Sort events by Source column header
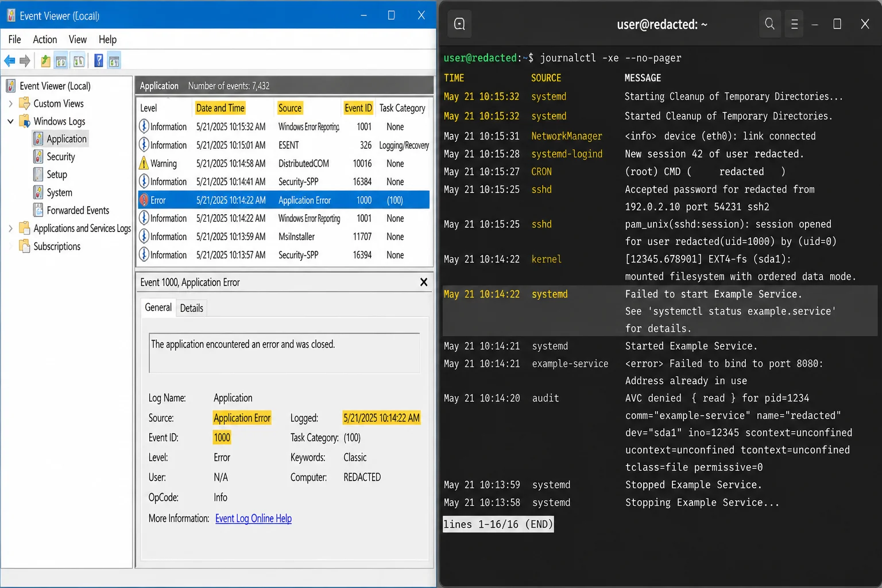The width and height of the screenshot is (882, 588). 290,108
